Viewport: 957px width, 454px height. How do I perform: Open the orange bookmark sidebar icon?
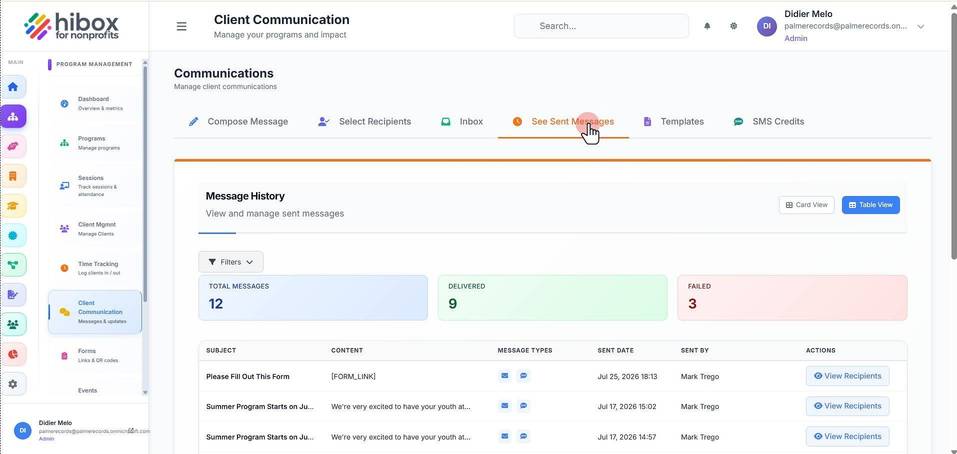pyautogui.click(x=13, y=176)
